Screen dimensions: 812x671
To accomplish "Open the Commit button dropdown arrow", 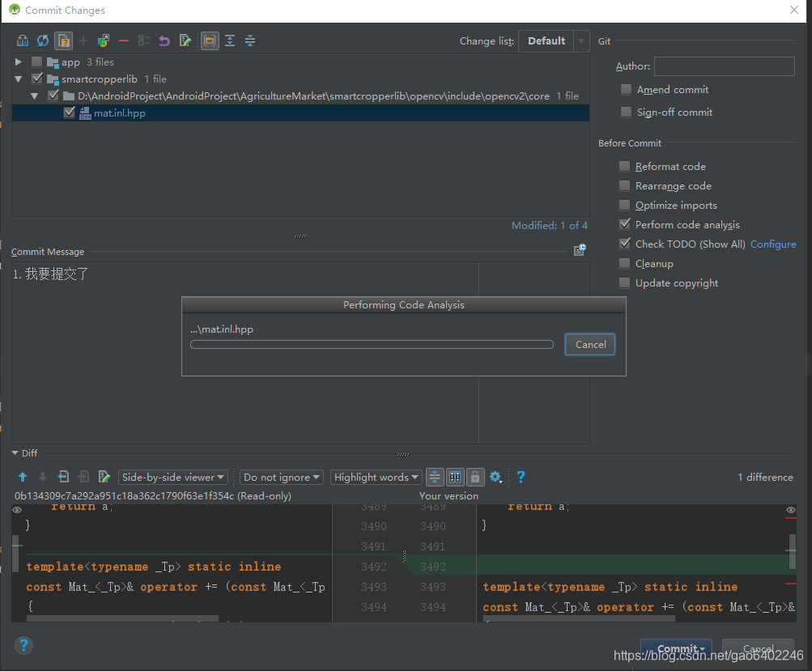I will tap(703, 649).
